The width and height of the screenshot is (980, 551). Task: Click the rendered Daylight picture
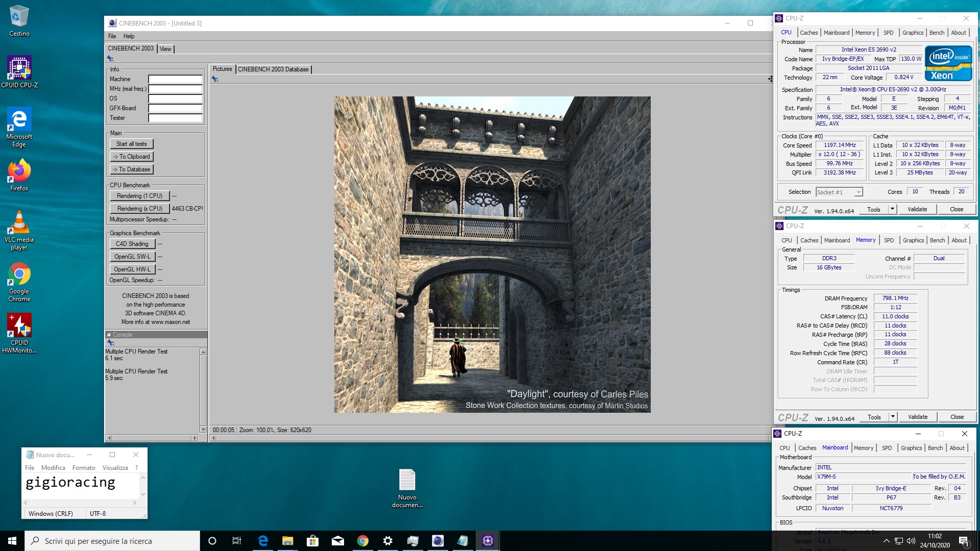point(492,255)
